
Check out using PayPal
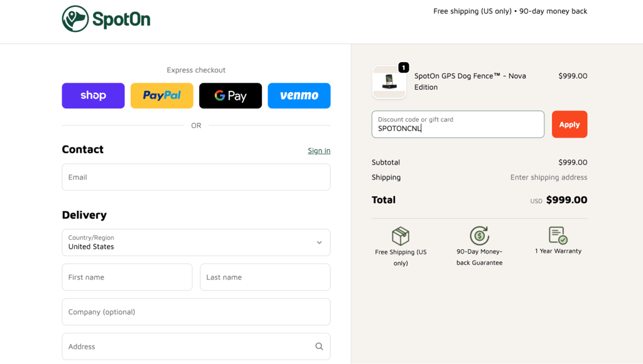pyautogui.click(x=162, y=95)
